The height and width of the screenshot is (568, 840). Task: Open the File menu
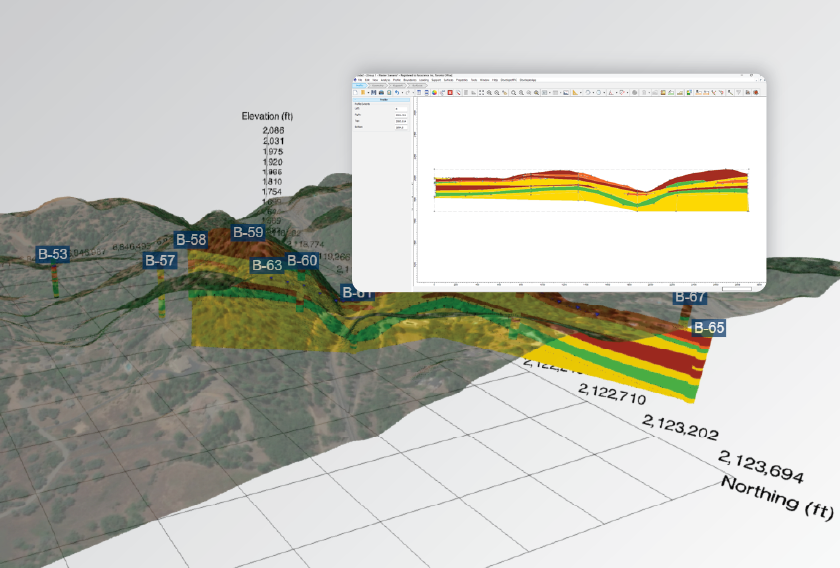[x=360, y=80]
